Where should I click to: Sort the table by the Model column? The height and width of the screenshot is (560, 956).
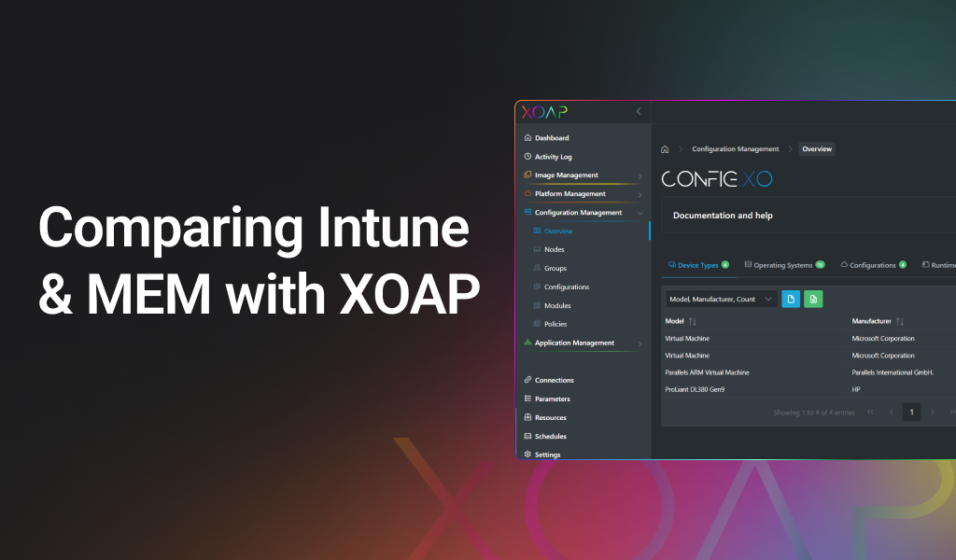pos(692,321)
